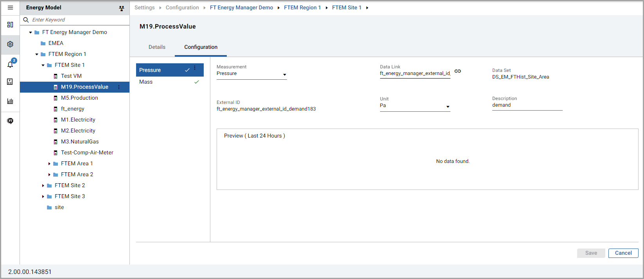
Task: Click the hierarchy icon beside Energy Model
Action: click(x=122, y=8)
